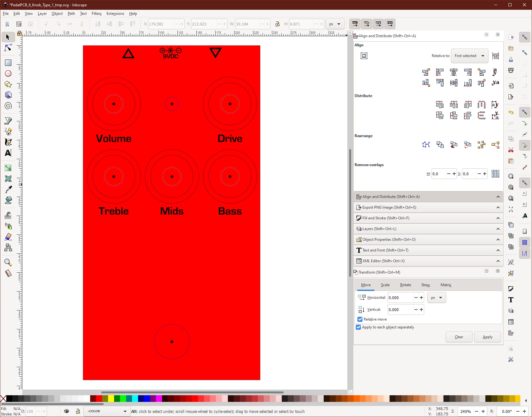Open the Extensions menu

[115, 14]
